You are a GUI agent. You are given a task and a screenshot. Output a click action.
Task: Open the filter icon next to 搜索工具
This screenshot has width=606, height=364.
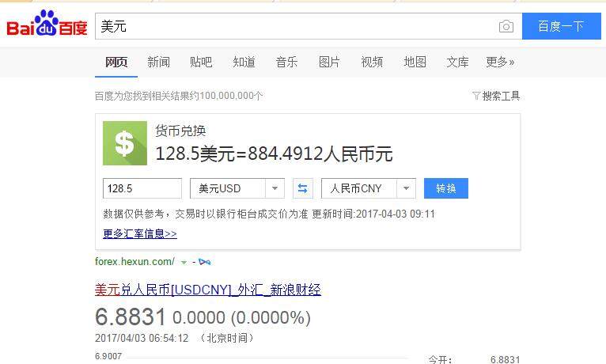pos(476,96)
